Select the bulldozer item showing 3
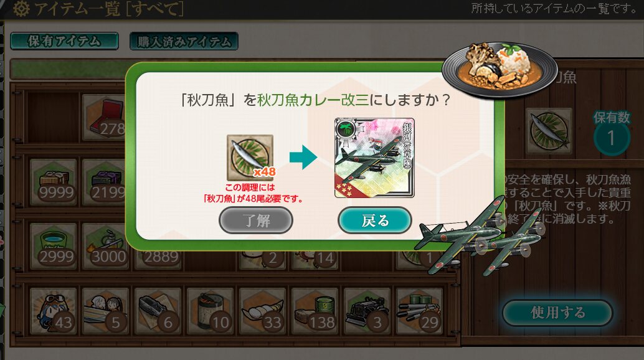Screen dimensions: 644x360 pos(367,311)
